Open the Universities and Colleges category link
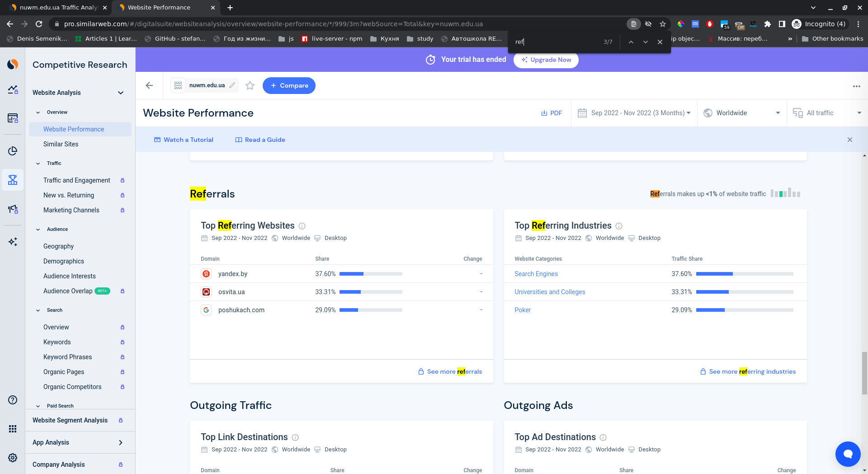This screenshot has width=868, height=474. tap(550, 292)
